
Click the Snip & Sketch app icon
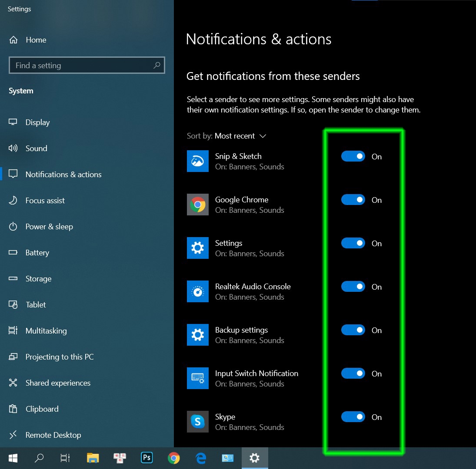click(x=198, y=161)
